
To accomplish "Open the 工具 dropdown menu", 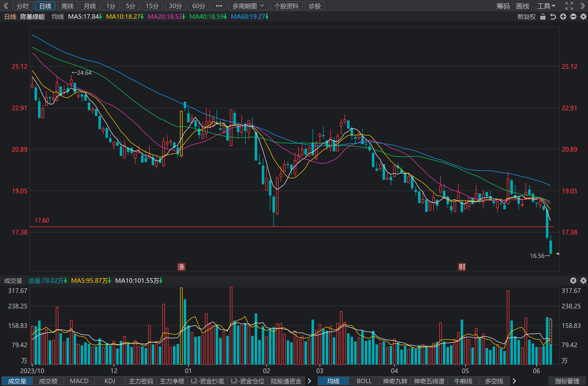I will pos(546,6).
